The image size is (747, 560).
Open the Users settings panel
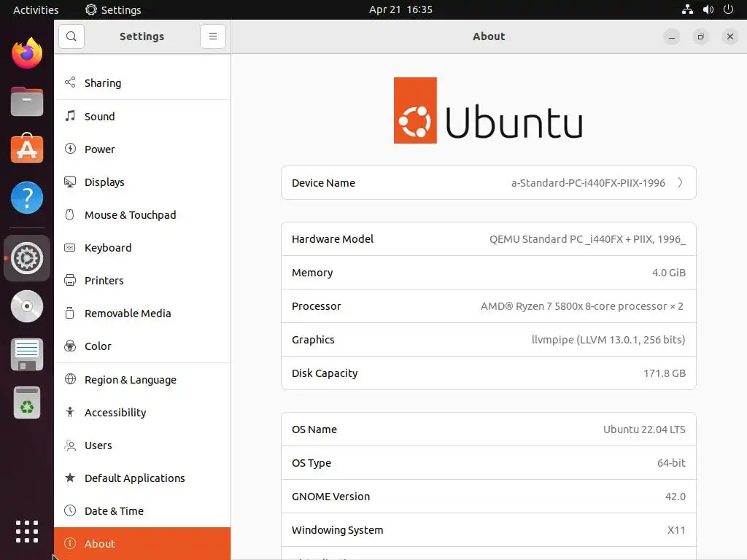[x=98, y=446]
